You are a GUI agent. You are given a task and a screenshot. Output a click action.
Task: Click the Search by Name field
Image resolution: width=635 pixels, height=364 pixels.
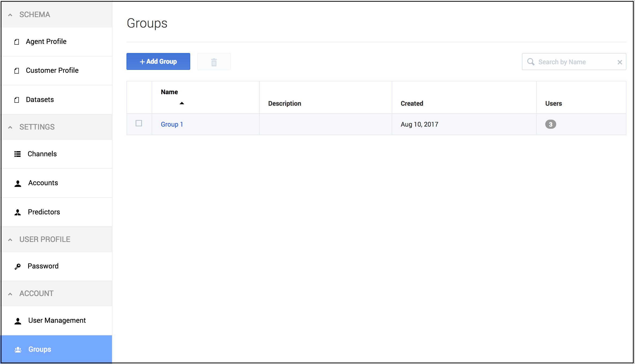(x=573, y=62)
